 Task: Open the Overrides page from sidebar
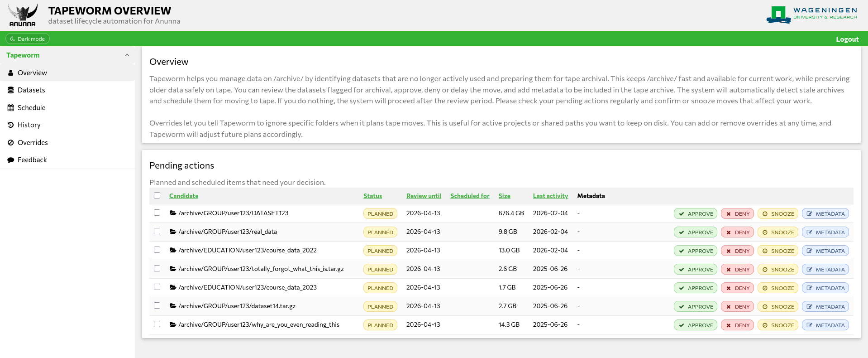(x=33, y=143)
